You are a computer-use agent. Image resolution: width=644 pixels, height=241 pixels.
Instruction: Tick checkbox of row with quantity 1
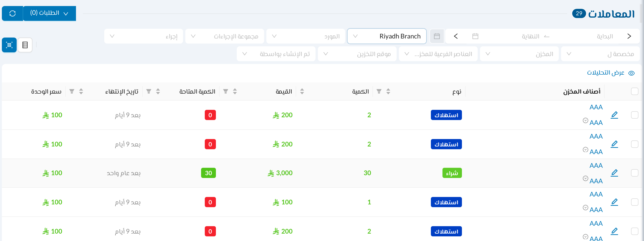(635, 202)
